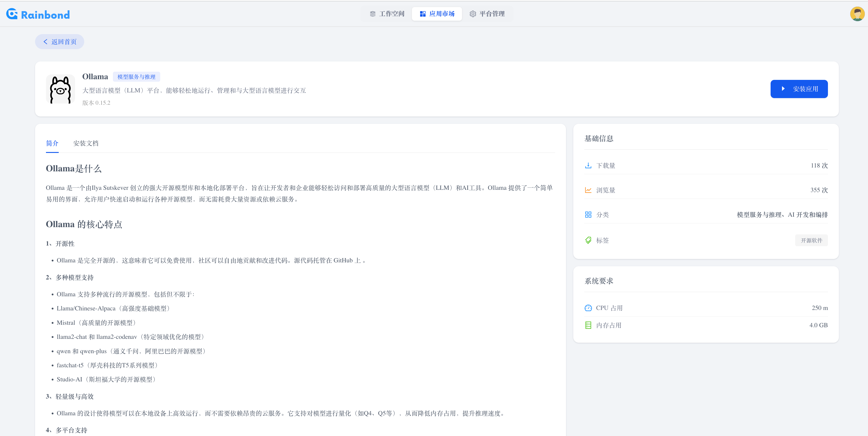Click the Ollama llama app icon

(60, 89)
